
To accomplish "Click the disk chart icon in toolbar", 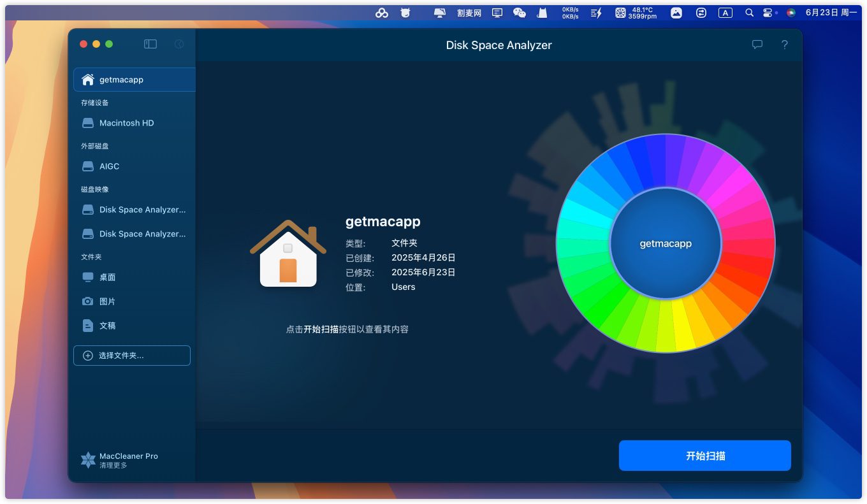I will coord(179,44).
